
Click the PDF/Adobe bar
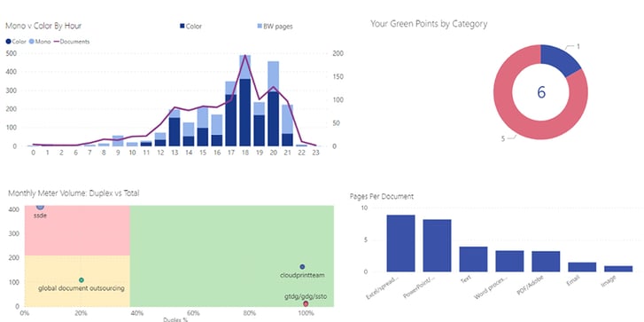pyautogui.click(x=546, y=262)
